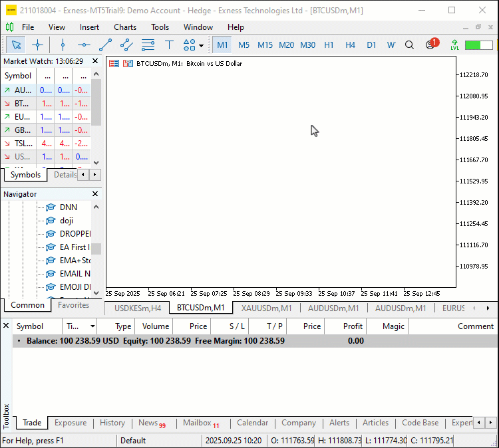The height and width of the screenshot is (448, 499).
Task: Close the Navigator panel
Action: pos(95,194)
